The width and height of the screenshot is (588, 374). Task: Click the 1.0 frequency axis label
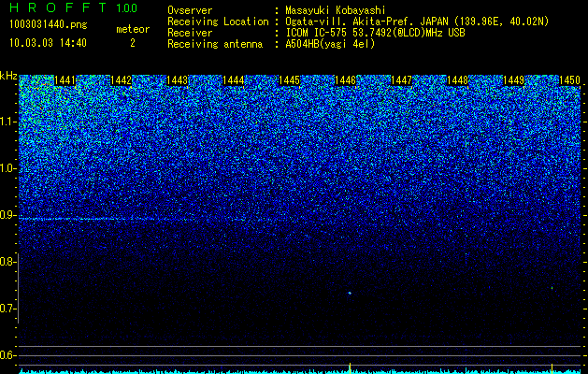[7, 169]
